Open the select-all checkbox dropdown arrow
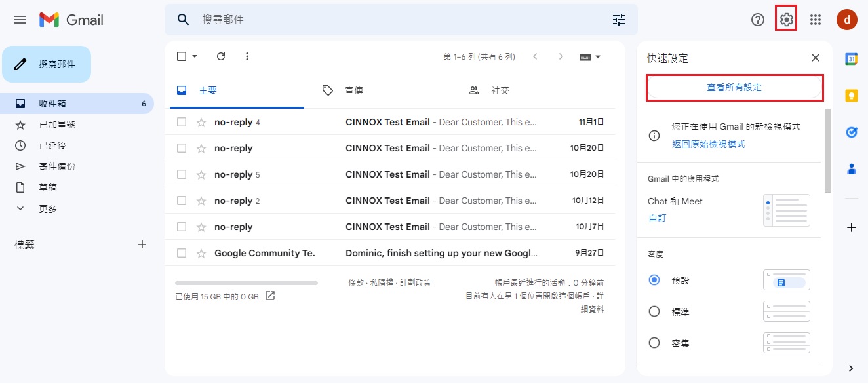This screenshot has height=384, width=868. click(x=195, y=56)
